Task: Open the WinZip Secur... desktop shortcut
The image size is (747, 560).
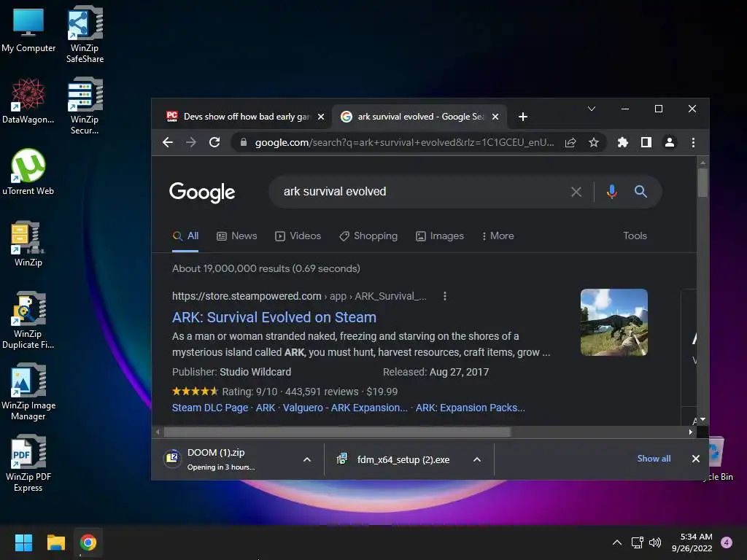Action: (85, 106)
